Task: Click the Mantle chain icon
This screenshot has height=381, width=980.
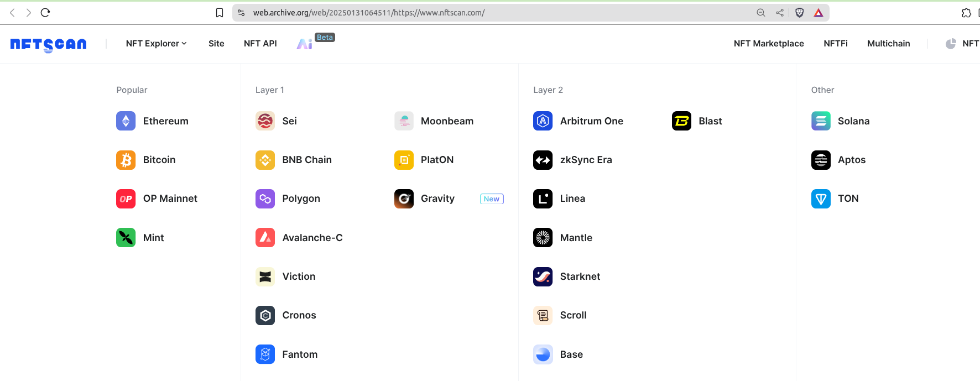Action: tap(543, 238)
